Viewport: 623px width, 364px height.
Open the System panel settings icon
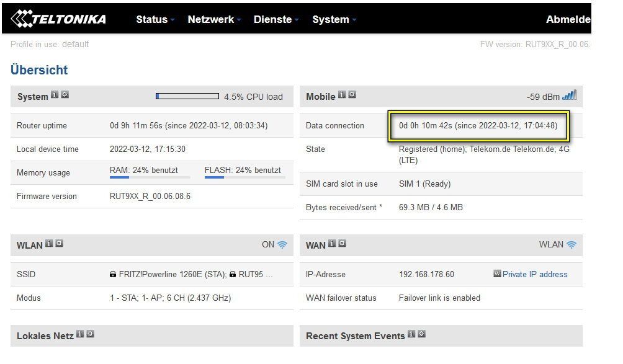pyautogui.click(x=65, y=95)
